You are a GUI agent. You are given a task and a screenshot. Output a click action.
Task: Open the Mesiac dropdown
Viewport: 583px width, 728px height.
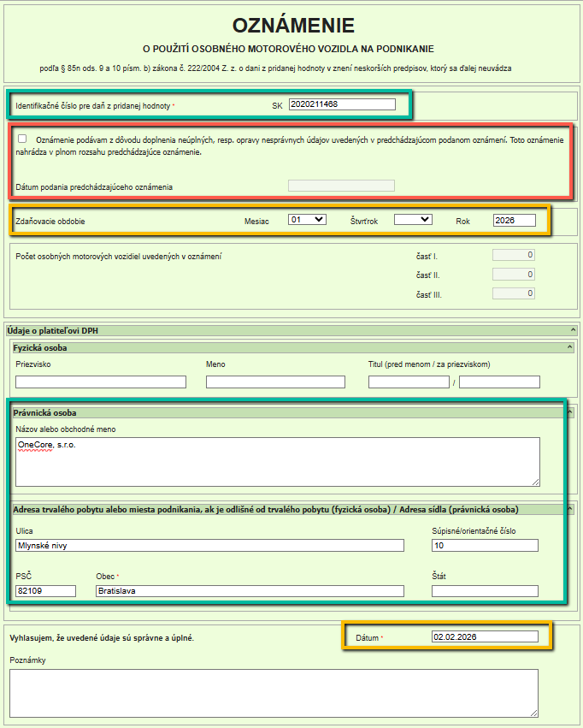307,220
